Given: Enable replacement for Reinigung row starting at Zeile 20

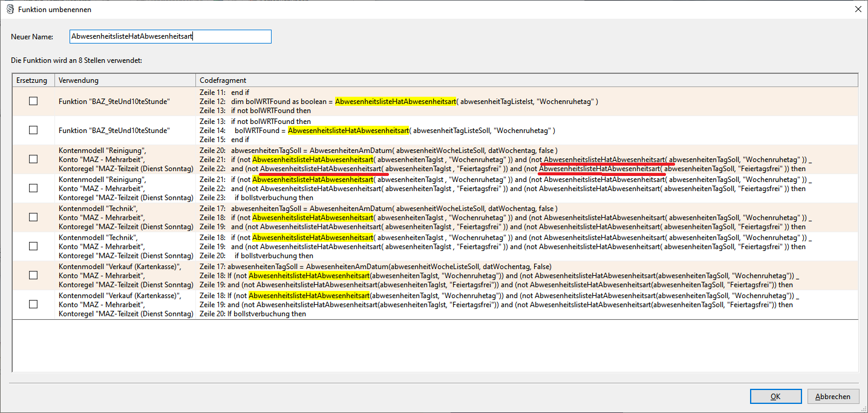Looking at the screenshot, I should click(33, 159).
